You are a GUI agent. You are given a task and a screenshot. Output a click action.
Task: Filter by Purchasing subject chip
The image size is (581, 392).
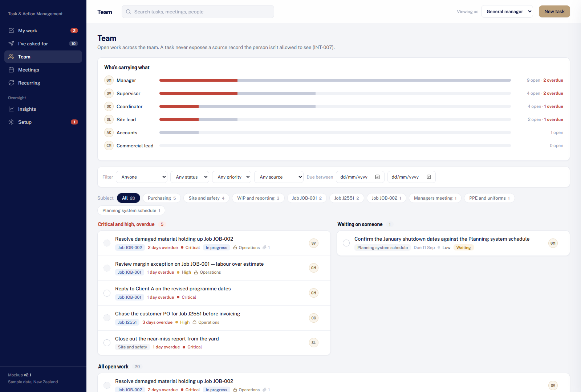(162, 198)
